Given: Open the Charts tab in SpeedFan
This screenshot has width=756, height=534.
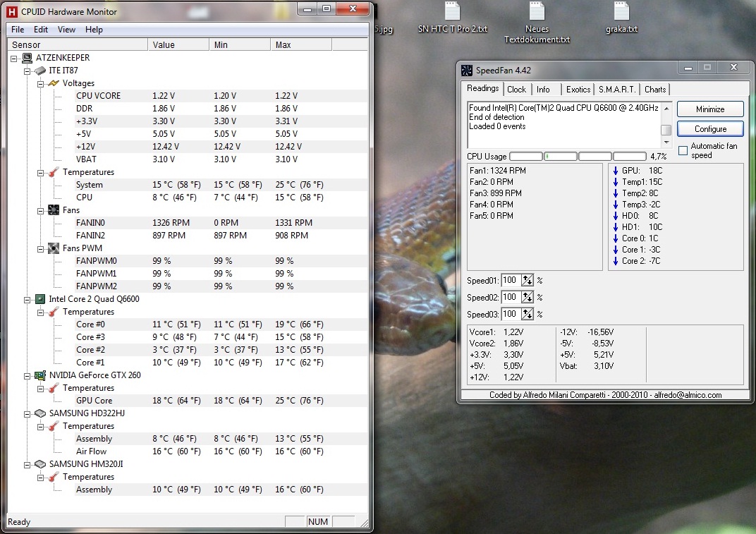Looking at the screenshot, I should [x=655, y=90].
